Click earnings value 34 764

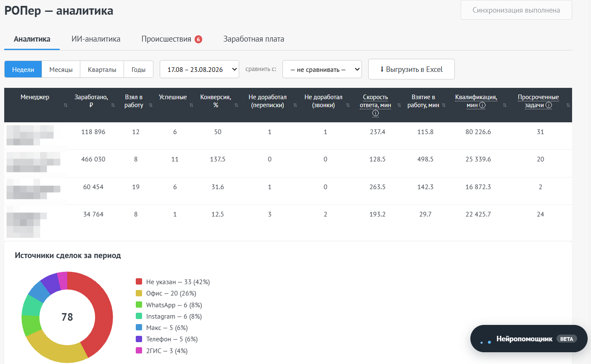(x=93, y=214)
